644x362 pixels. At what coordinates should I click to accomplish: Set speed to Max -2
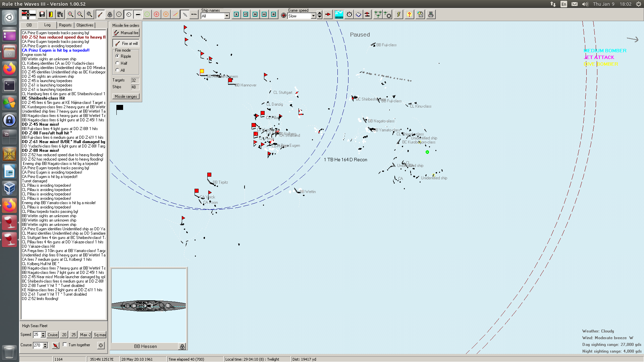click(x=86, y=335)
